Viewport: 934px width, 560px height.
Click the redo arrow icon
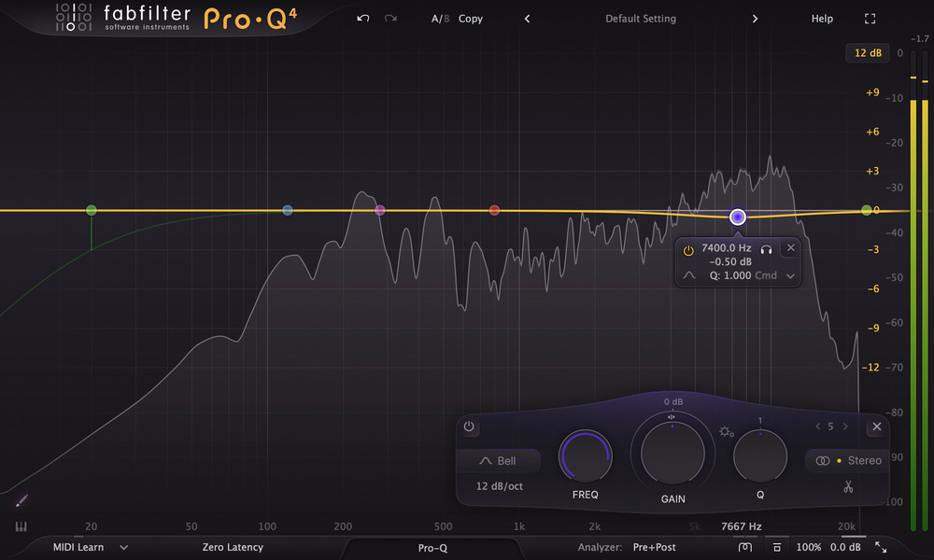(x=390, y=19)
